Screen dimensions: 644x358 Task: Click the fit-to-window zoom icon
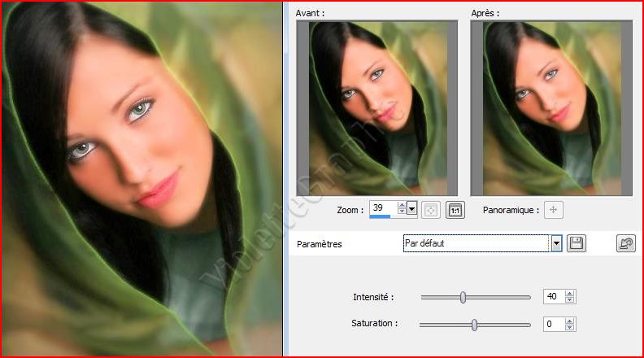click(432, 210)
